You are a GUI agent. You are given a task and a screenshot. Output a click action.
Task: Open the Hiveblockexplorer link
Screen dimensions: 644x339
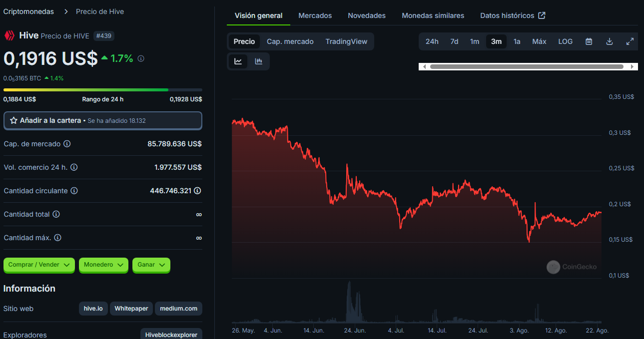pos(171,335)
